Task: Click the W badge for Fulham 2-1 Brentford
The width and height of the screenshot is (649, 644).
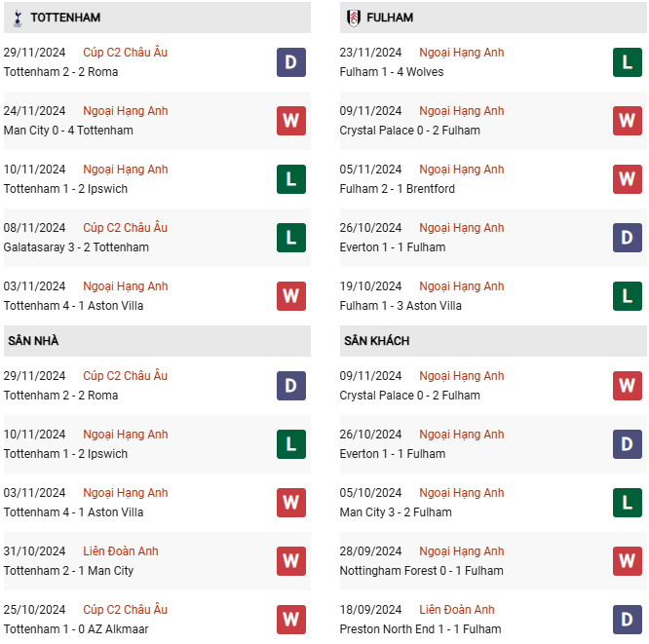Action: [x=627, y=179]
